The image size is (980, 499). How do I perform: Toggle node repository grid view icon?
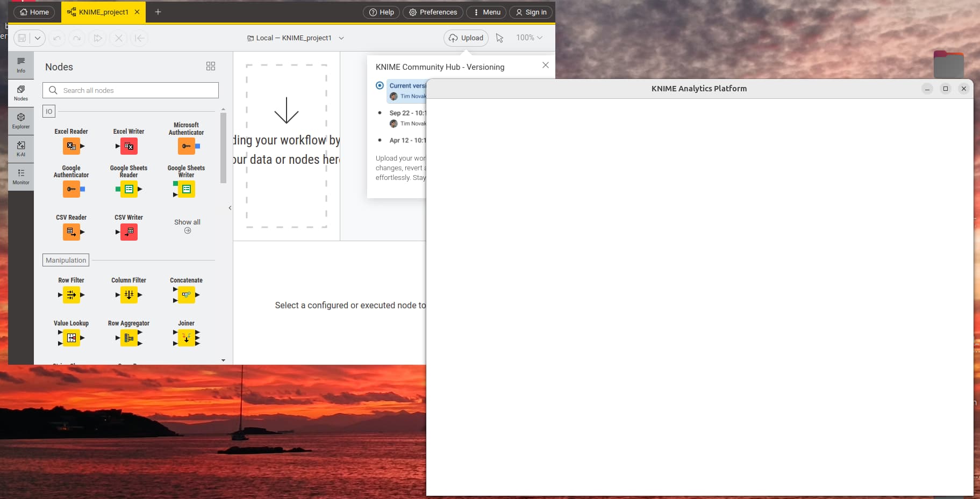211,66
